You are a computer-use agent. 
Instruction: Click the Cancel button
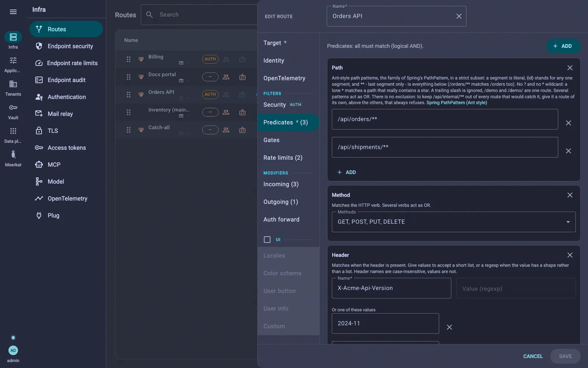(533, 356)
